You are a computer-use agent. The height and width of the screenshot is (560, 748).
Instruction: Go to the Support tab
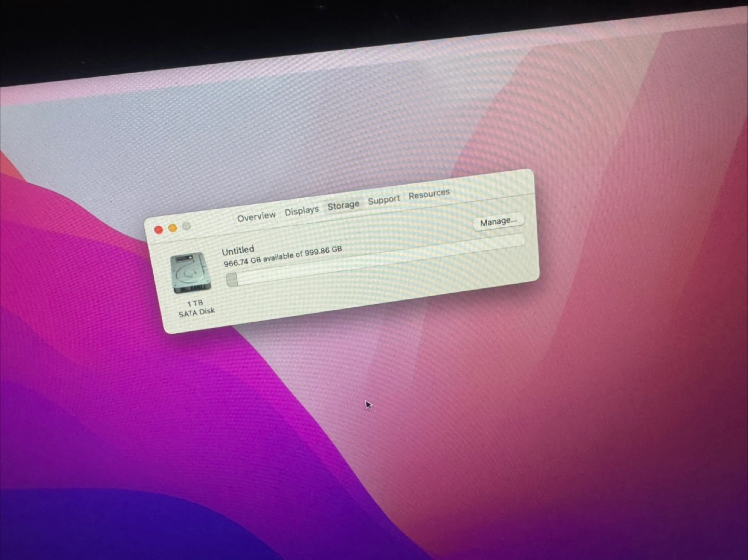pyautogui.click(x=384, y=199)
